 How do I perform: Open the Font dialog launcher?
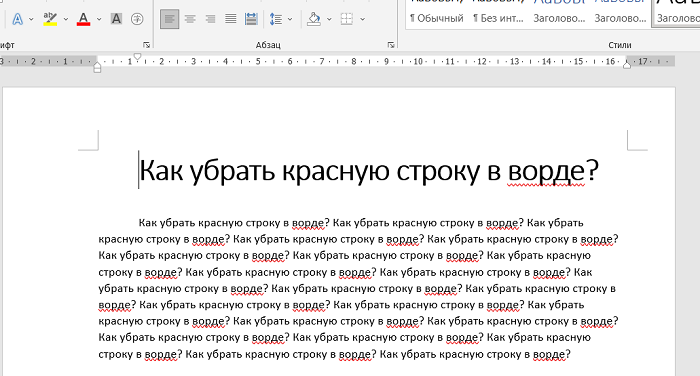click(146, 45)
